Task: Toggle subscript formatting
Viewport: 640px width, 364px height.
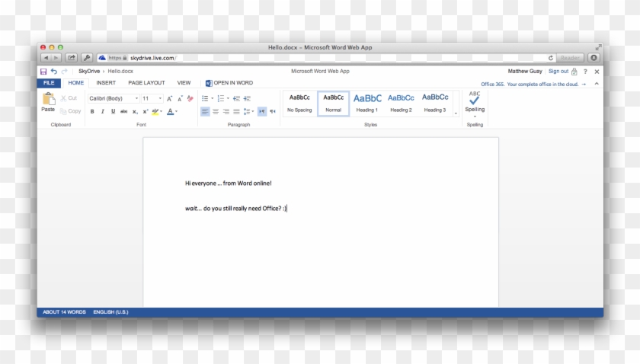Action: click(x=135, y=111)
